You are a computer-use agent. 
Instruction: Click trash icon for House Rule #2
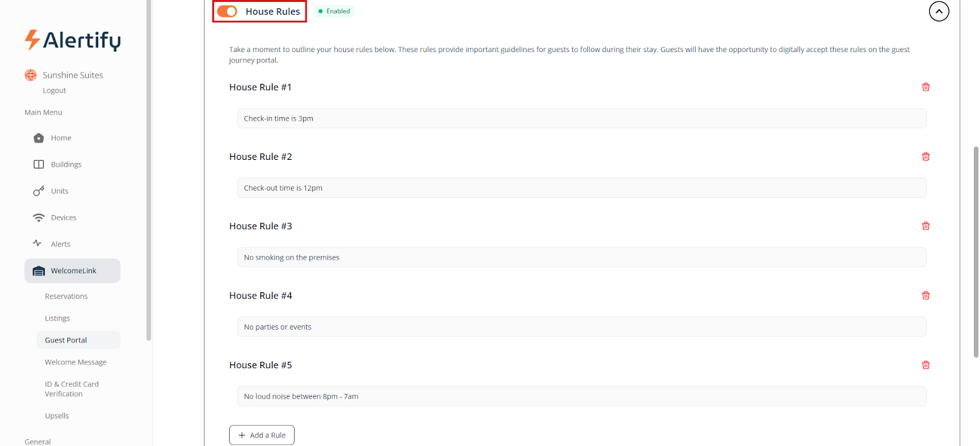pos(925,157)
